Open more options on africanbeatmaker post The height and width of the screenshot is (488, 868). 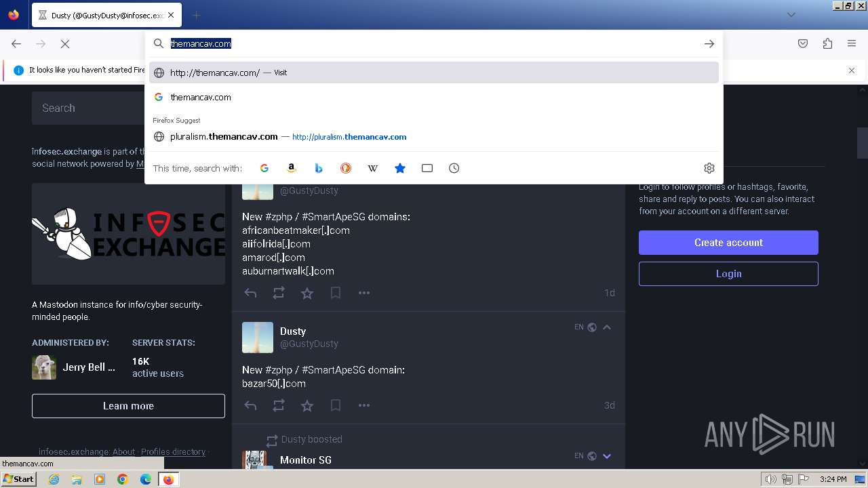(364, 293)
